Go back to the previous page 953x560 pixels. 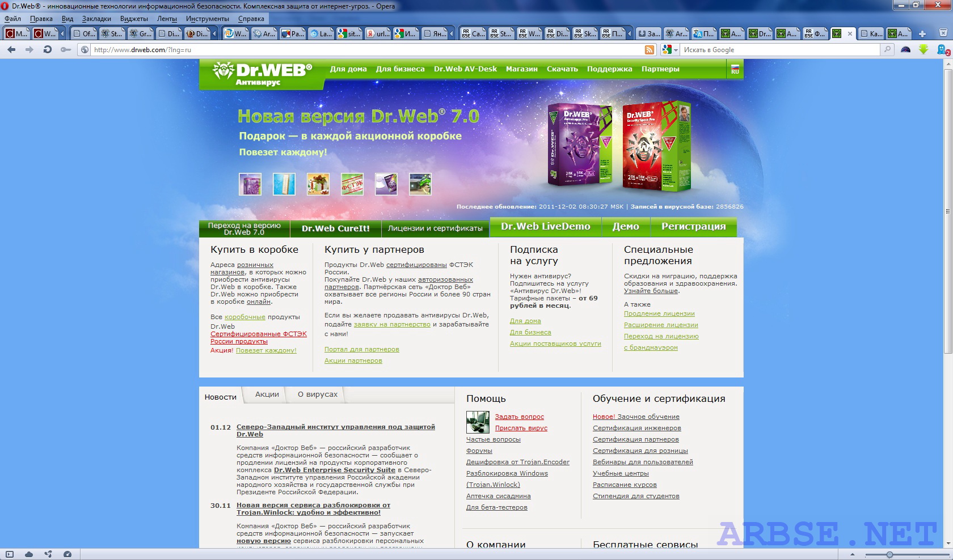pyautogui.click(x=11, y=50)
